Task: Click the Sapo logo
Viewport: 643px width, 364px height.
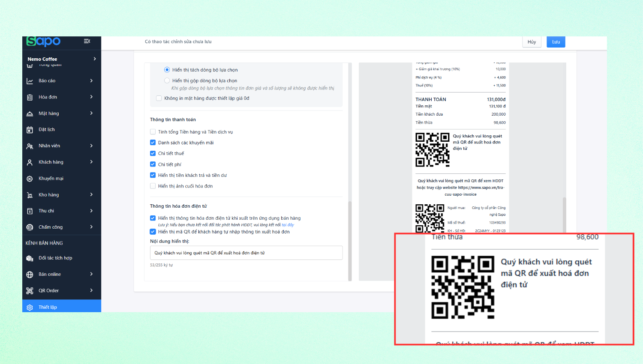Action: (43, 42)
